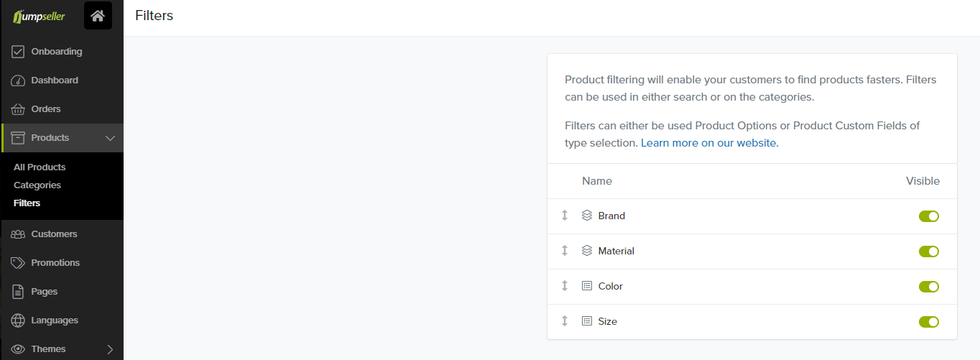Click the Material filter name
This screenshot has height=360, width=980.
pyautogui.click(x=616, y=251)
